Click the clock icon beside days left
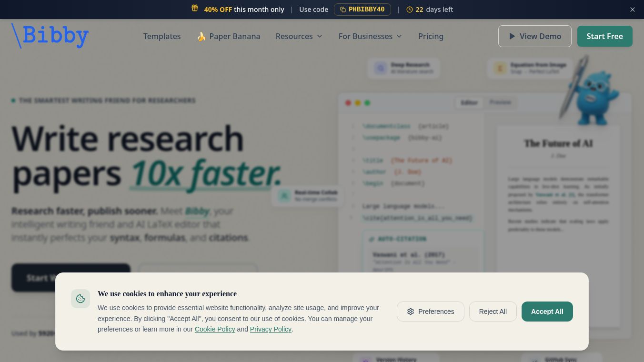This screenshot has height=362, width=644. pyautogui.click(x=410, y=10)
